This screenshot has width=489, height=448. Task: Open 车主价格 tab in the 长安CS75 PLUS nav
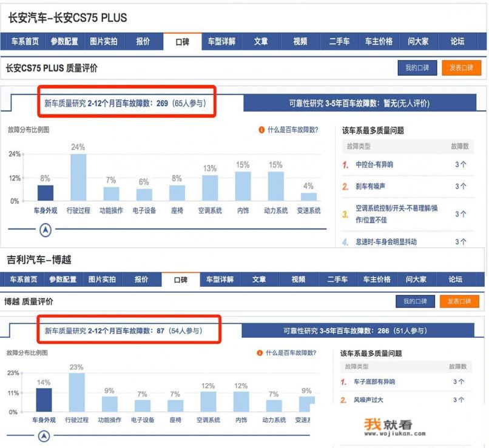point(379,41)
